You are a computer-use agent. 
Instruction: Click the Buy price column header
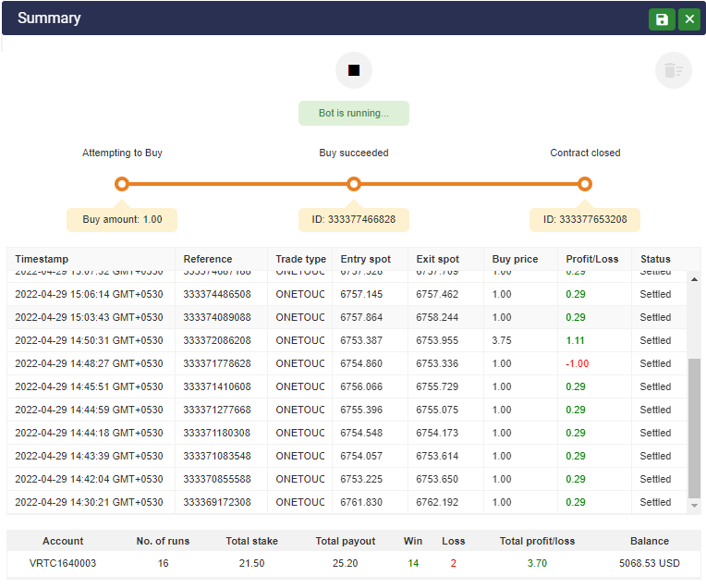(x=515, y=259)
